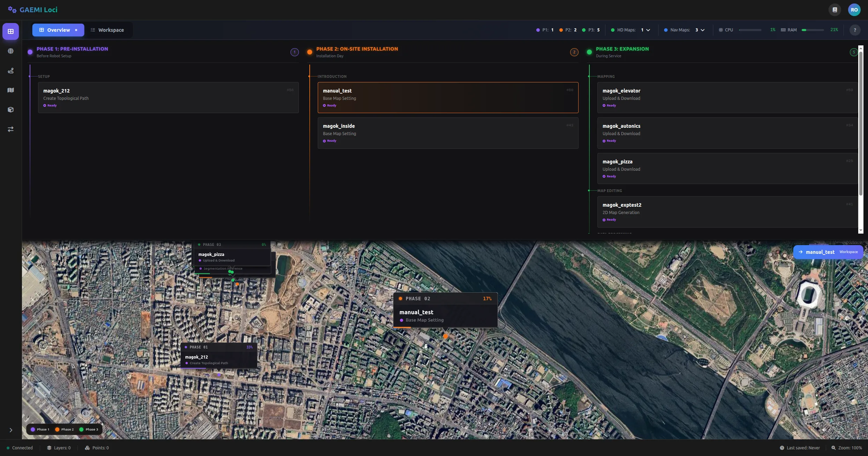The image size is (868, 456).
Task: Click the notes icon in header
Action: tap(835, 10)
